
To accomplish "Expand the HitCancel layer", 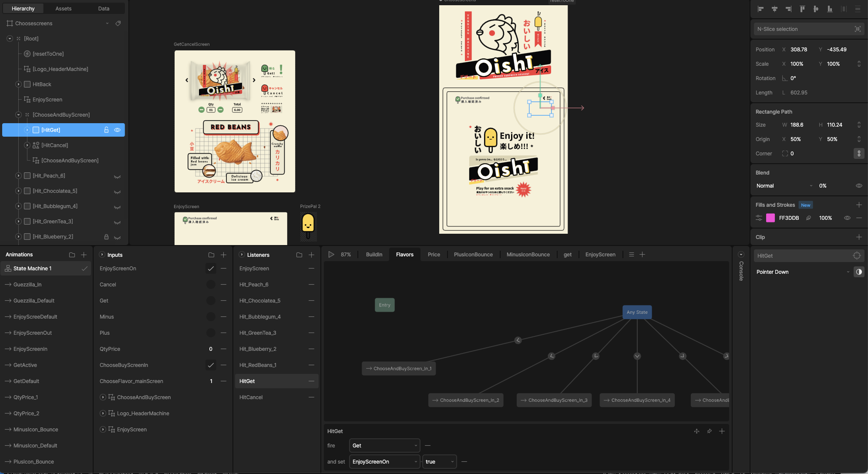I will 27,145.
